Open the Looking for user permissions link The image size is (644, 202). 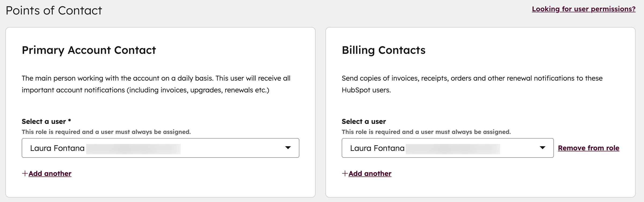click(x=584, y=9)
